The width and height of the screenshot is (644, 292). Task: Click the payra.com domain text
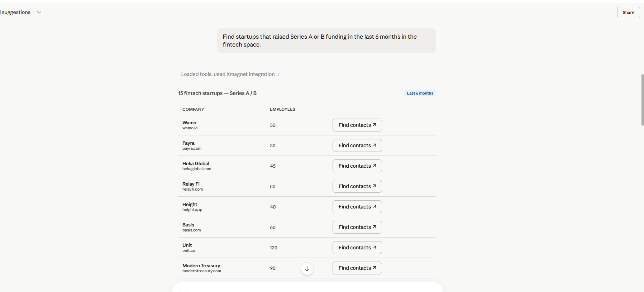(192, 148)
